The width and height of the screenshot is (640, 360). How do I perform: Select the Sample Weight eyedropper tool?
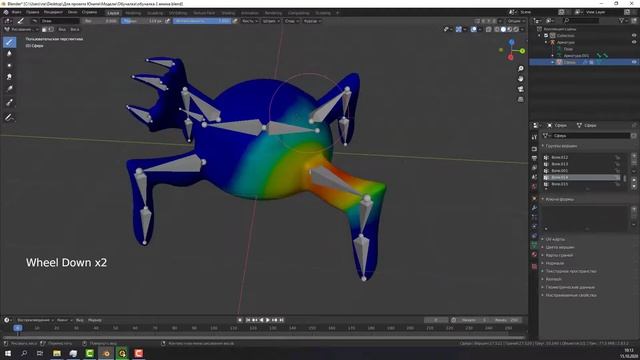[9, 102]
